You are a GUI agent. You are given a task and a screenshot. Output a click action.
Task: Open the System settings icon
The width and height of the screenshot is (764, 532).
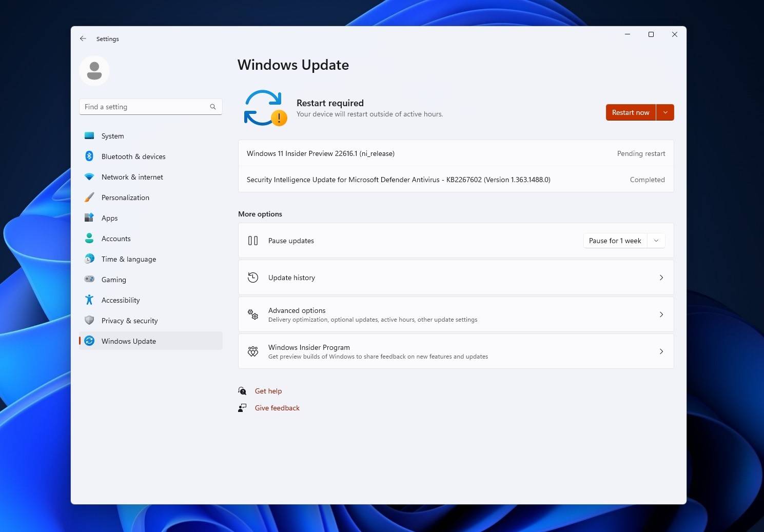coord(89,135)
